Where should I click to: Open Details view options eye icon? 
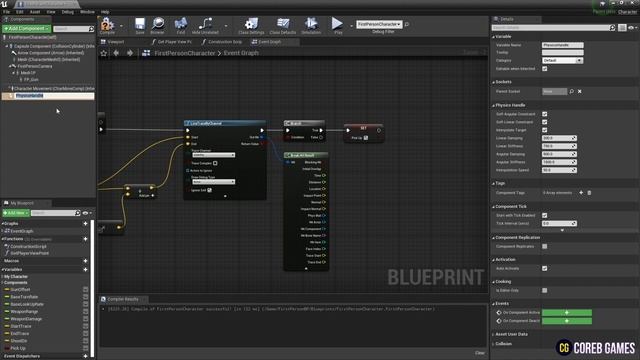632,28
